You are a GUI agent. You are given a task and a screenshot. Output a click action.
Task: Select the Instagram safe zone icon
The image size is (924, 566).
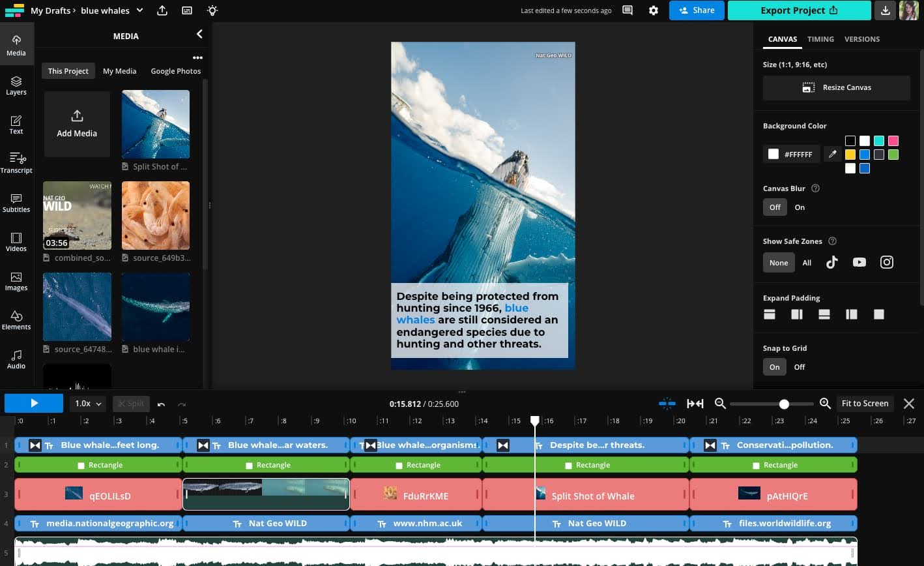[x=886, y=262]
